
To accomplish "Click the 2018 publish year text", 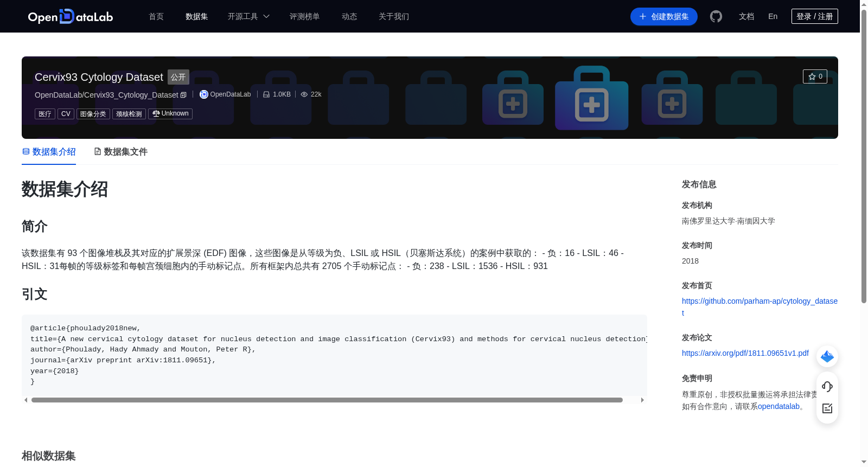I will [690, 261].
